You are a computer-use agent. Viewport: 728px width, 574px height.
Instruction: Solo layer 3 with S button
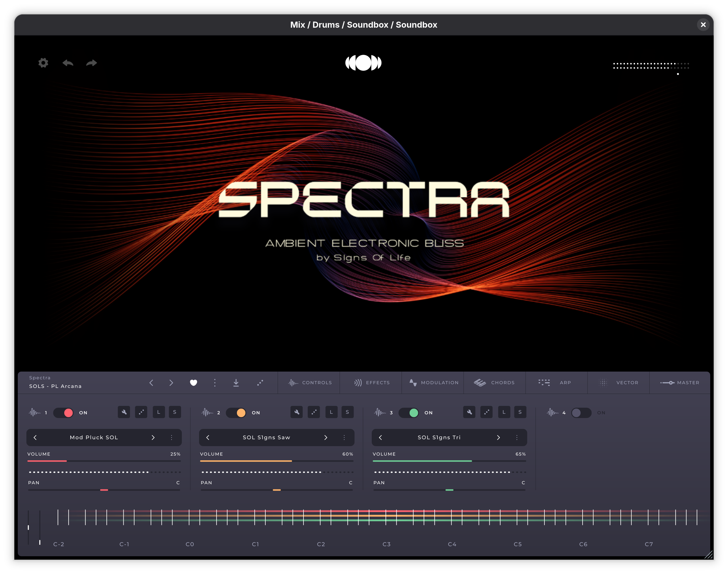(520, 412)
